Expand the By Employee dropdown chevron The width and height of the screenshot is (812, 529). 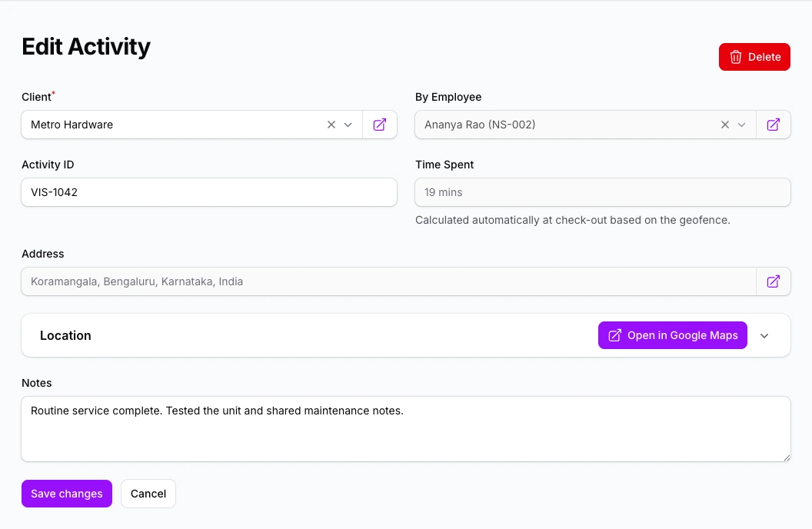[x=741, y=125]
